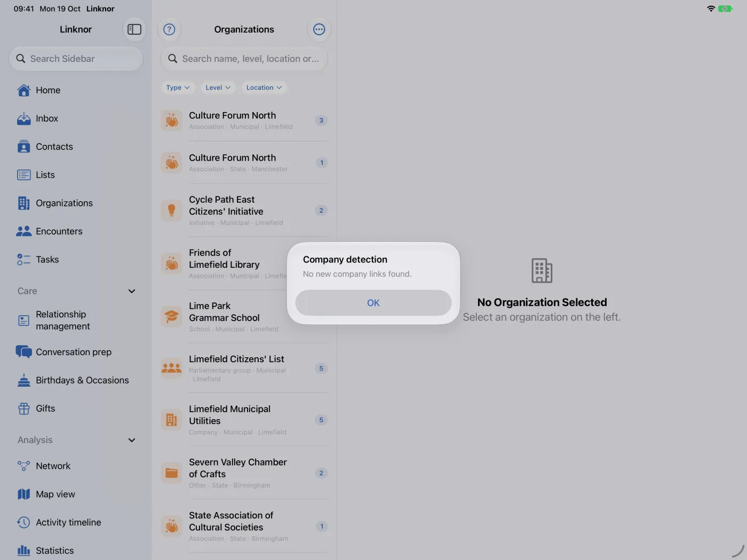Select Culture Forum North in Limefield

[x=244, y=121]
